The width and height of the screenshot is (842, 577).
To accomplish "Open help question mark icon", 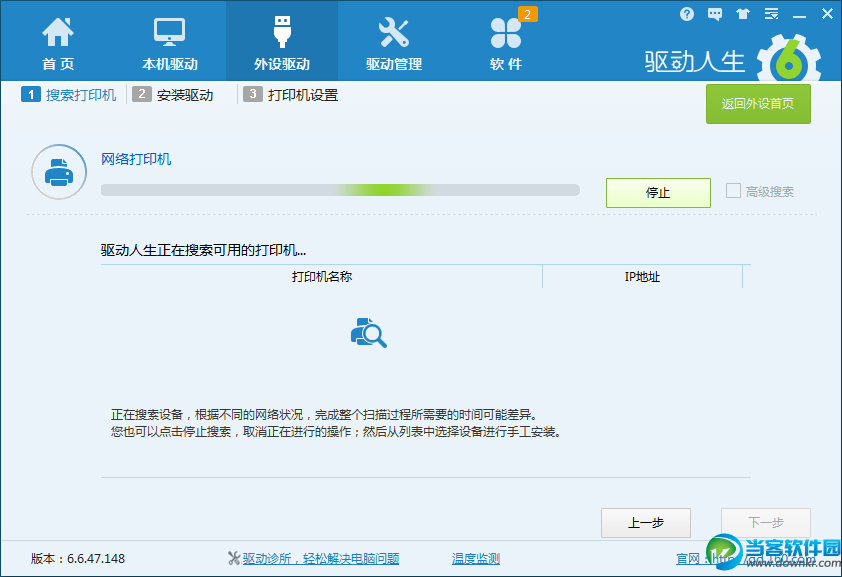I will pos(687,14).
